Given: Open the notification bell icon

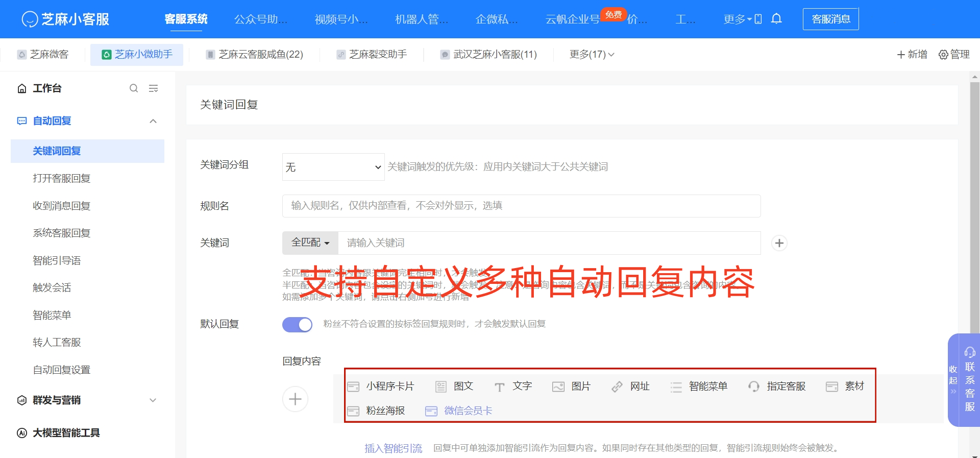Looking at the screenshot, I should (x=776, y=19).
